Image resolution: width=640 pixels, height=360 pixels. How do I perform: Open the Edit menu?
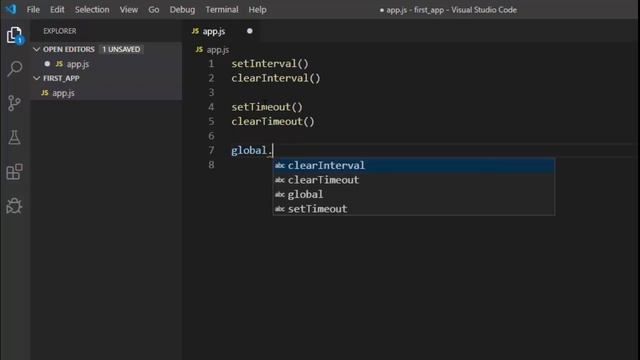click(x=57, y=9)
